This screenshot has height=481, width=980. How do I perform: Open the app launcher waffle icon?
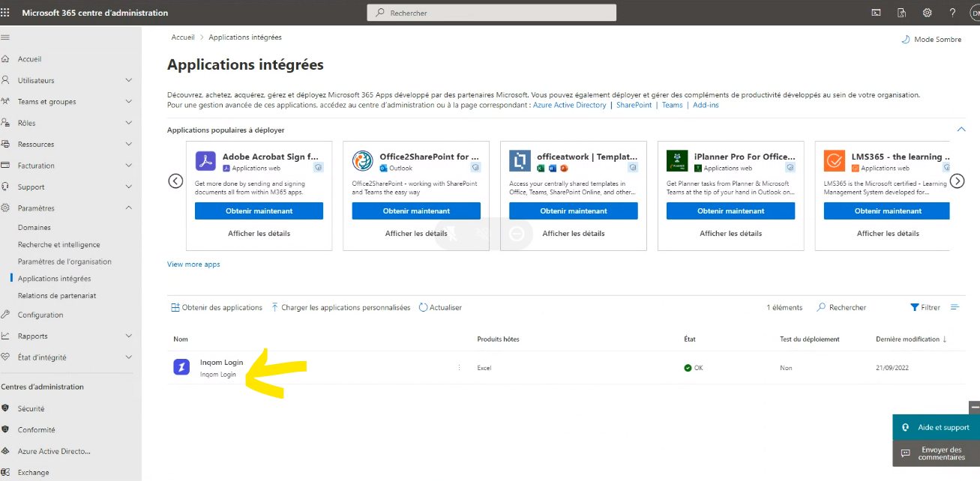click(6, 13)
